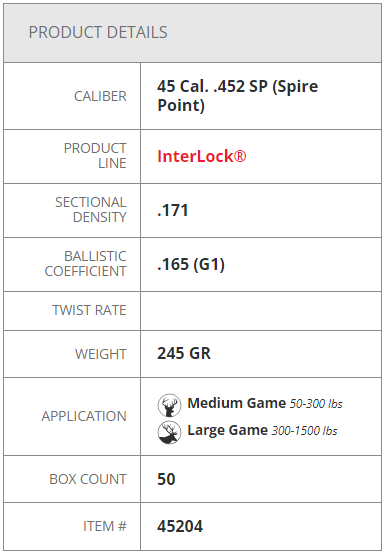This screenshot has width=385, height=554.
Task: Click the WEIGHT row label
Action: pyautogui.click(x=101, y=354)
